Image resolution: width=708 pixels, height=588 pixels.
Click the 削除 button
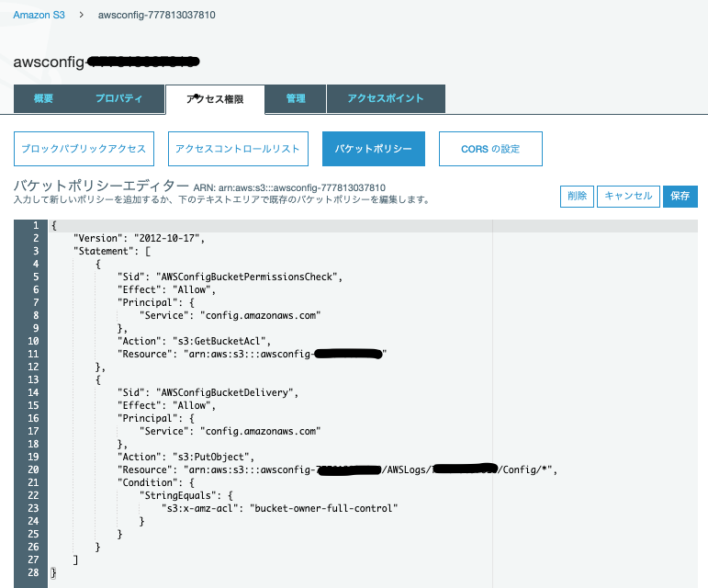(577, 197)
